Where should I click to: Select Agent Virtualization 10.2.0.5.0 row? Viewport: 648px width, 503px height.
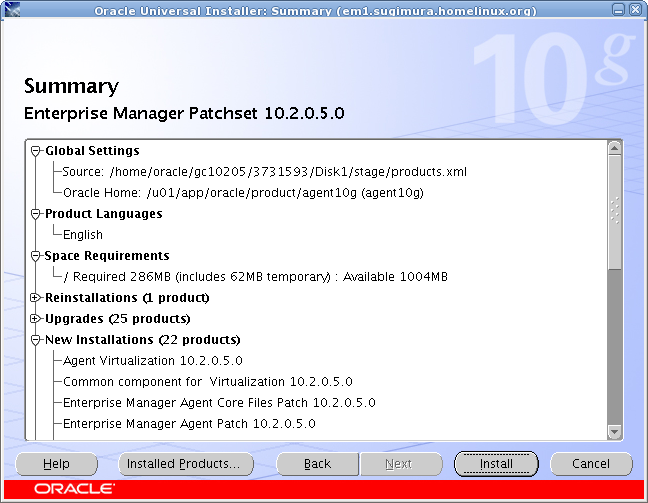click(152, 361)
